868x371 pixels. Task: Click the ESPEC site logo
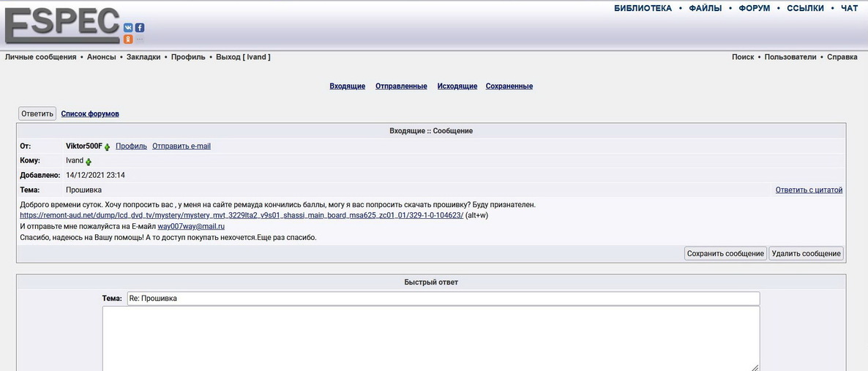coord(61,25)
